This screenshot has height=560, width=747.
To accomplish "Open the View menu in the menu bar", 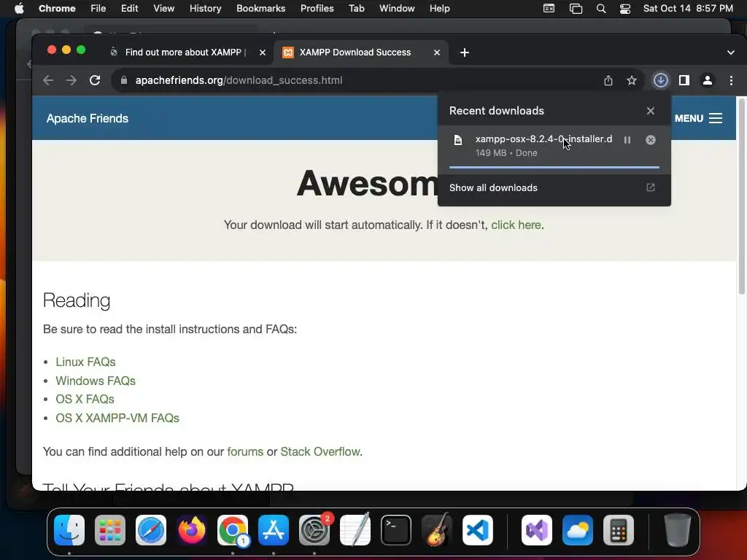I will pos(164,9).
